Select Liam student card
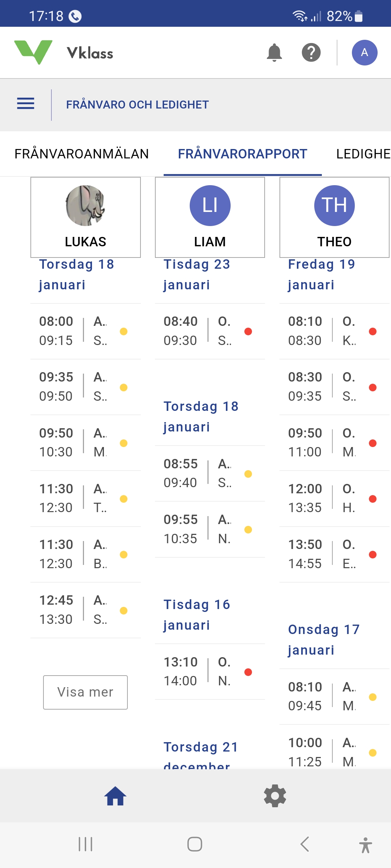Viewport: 391px width, 868px height. point(210,217)
